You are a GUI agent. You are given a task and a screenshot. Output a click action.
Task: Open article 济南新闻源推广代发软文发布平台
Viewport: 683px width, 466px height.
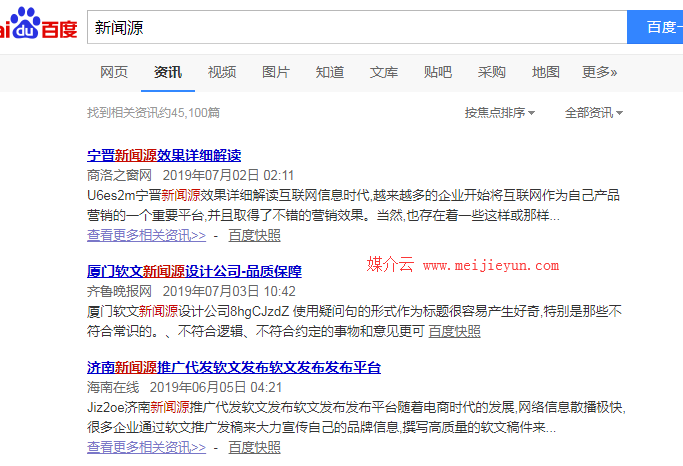(234, 367)
